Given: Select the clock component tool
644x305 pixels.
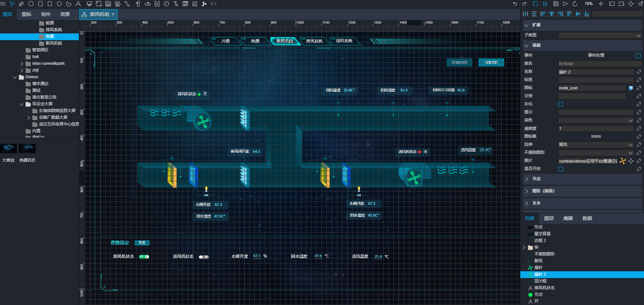Looking at the screenshot, I should coord(166,4).
